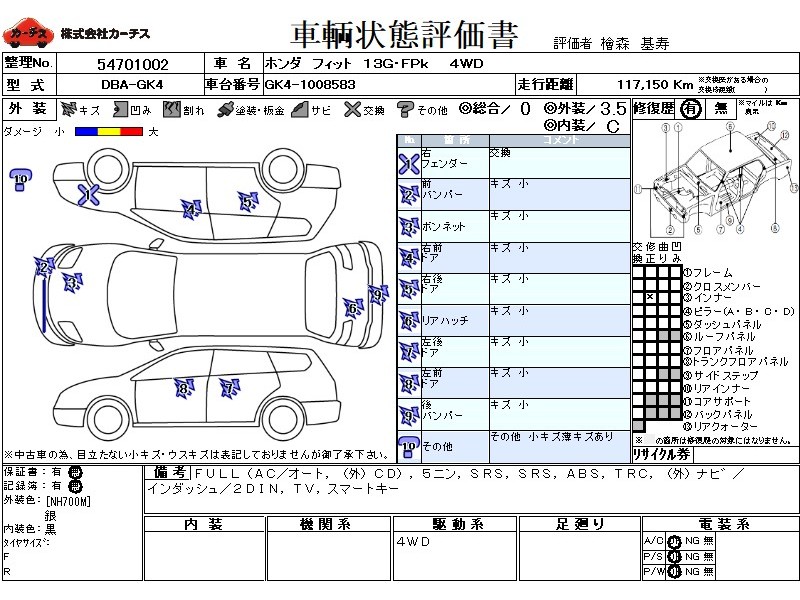Click the red segment of the damage scale

click(132, 132)
